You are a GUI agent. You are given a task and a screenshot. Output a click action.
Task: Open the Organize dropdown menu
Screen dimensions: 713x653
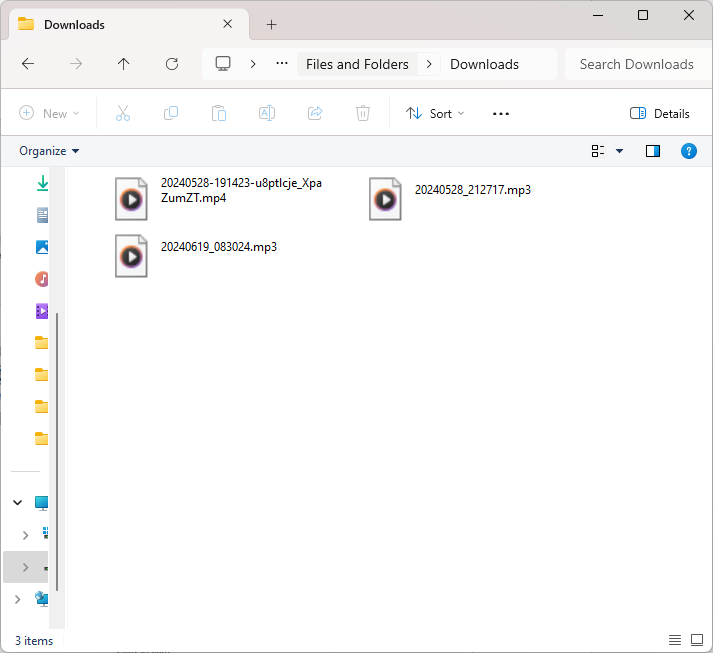49,151
